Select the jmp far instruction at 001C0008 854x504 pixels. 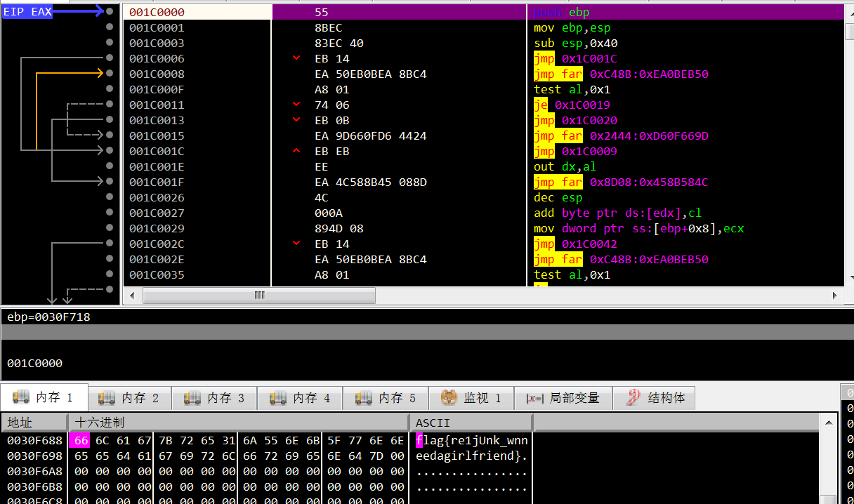622,74
